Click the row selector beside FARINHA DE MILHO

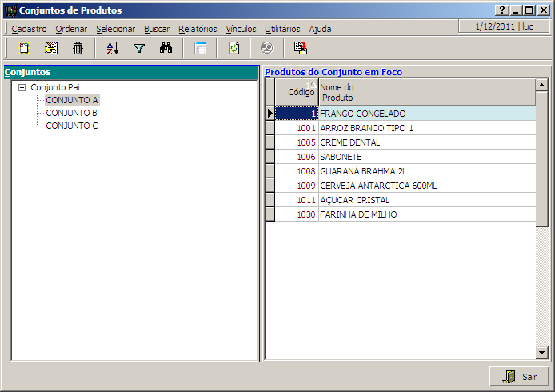[x=270, y=214]
